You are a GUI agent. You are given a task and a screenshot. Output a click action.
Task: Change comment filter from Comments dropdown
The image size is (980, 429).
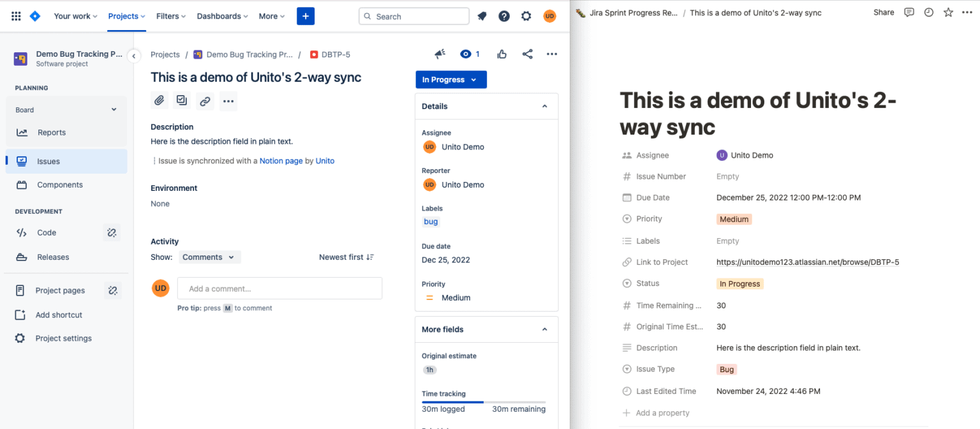209,257
